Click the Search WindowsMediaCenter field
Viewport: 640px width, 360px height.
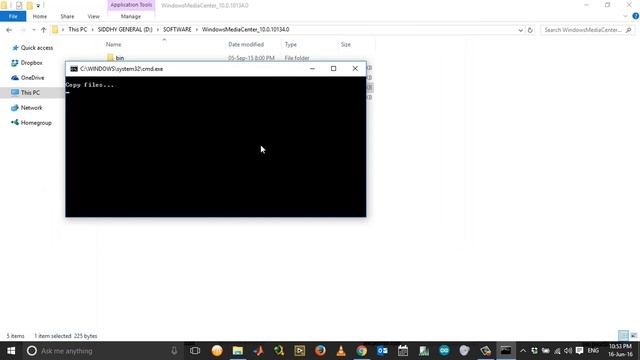587,30
